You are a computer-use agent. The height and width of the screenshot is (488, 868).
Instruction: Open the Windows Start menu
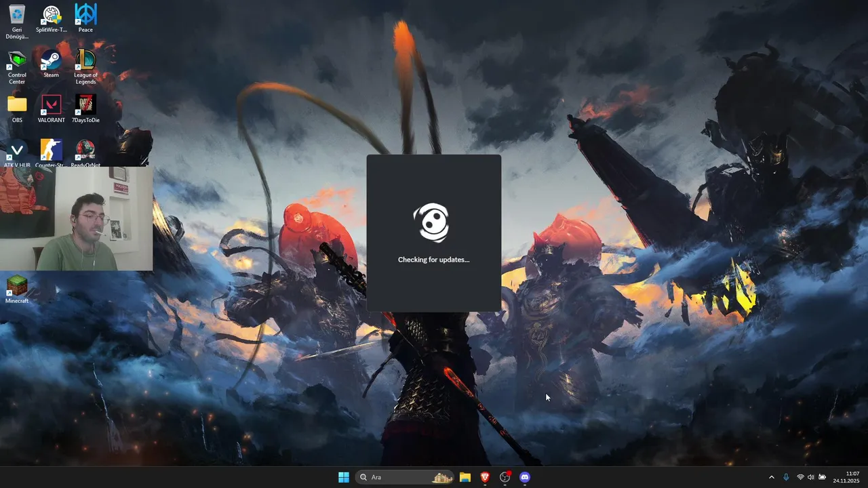tap(344, 477)
